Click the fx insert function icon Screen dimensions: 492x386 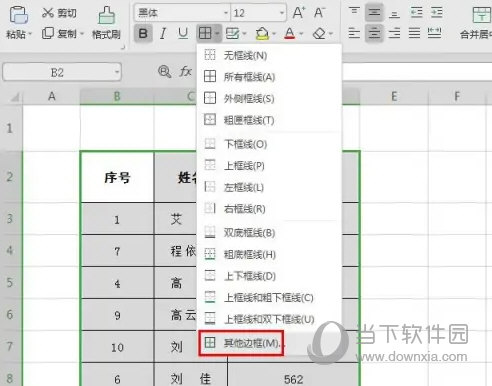pos(185,71)
